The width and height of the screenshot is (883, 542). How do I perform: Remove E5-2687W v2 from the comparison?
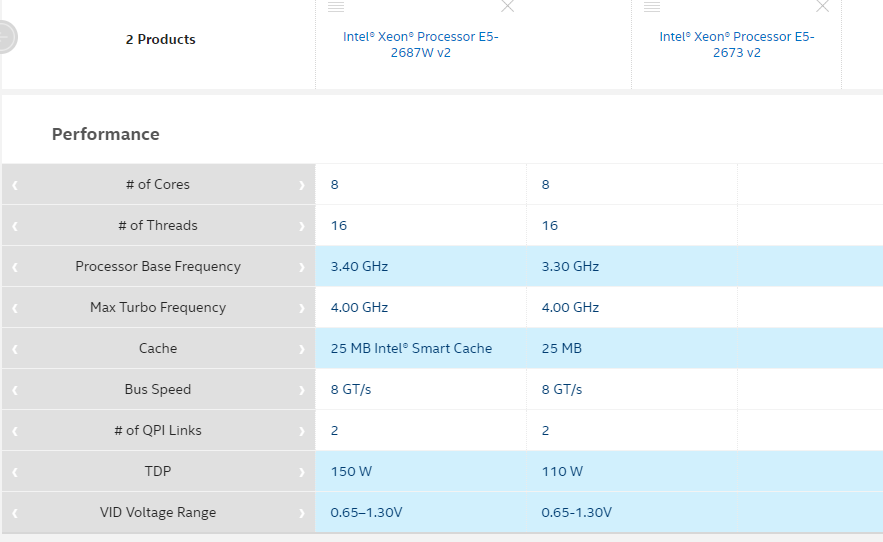pos(507,6)
